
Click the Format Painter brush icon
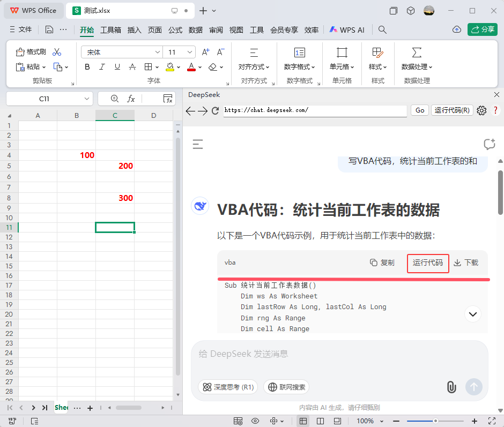point(32,52)
